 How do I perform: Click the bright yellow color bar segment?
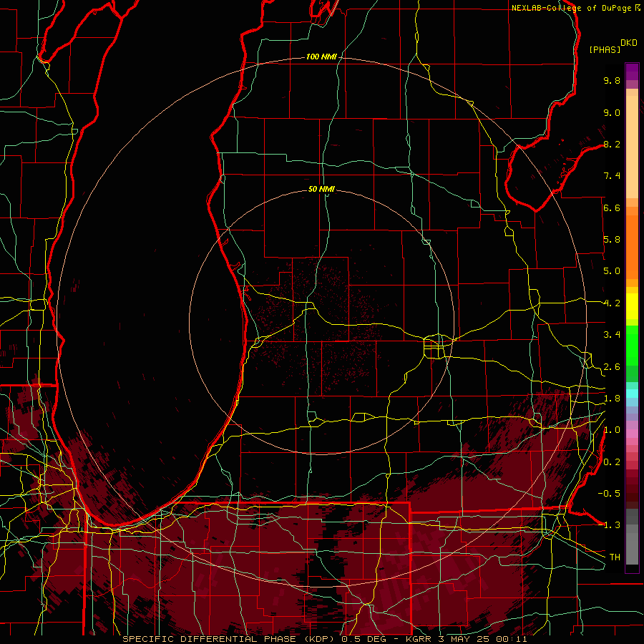coord(632,306)
